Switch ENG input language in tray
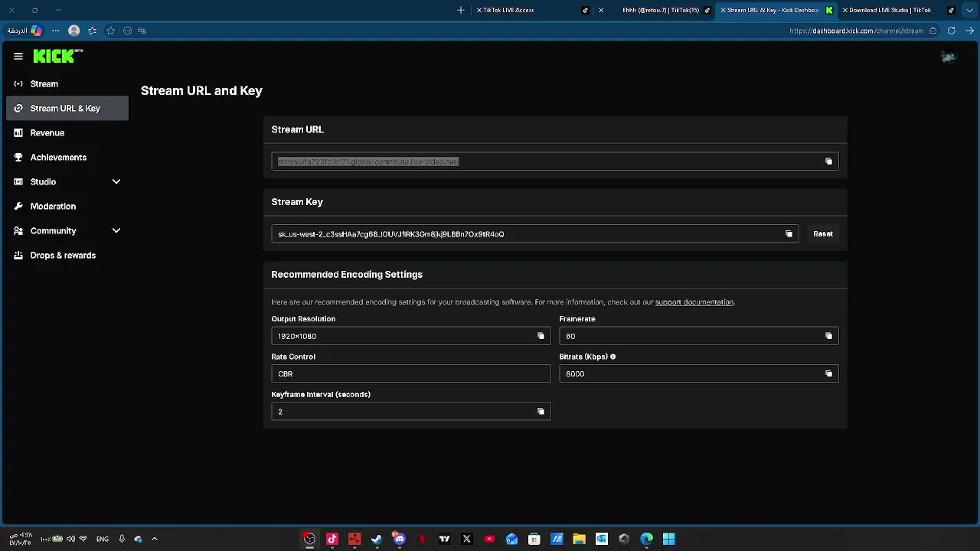 pos(102,539)
